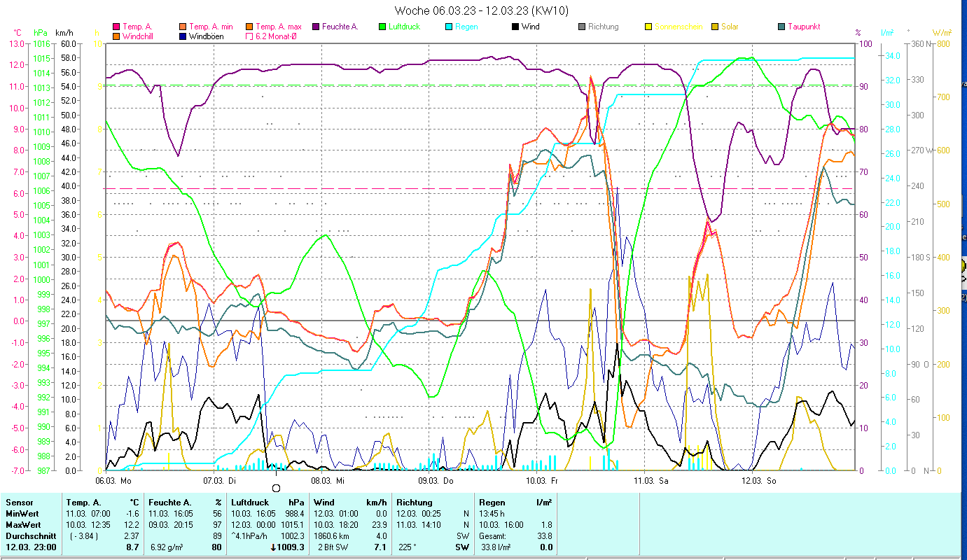Click the 'Sensor' header in the table
Image resolution: width=967 pixels, height=560 pixels.
click(19, 503)
